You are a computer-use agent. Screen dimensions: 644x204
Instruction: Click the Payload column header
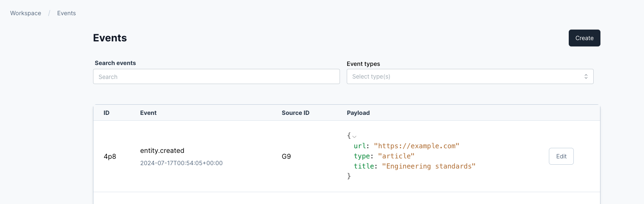(x=358, y=113)
